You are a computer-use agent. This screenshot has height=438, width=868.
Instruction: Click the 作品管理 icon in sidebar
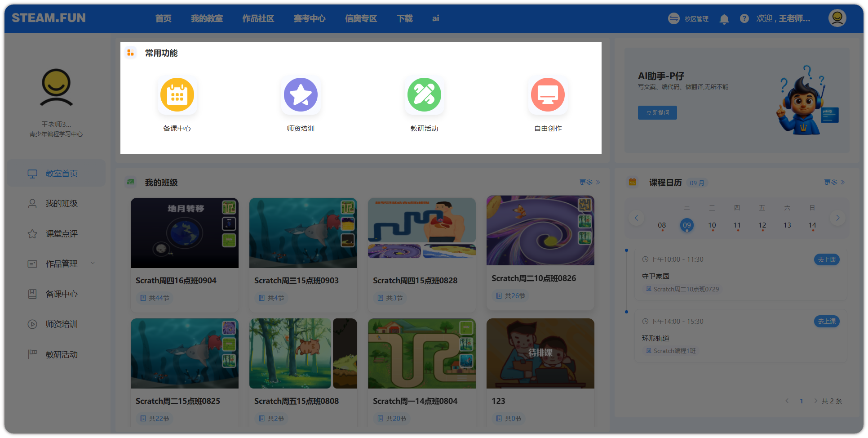coord(32,264)
